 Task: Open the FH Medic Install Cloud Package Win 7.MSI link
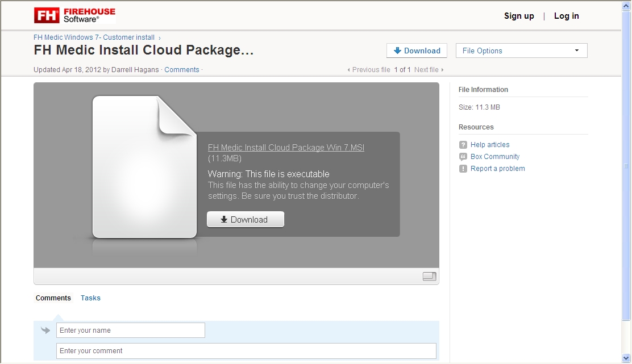(286, 148)
